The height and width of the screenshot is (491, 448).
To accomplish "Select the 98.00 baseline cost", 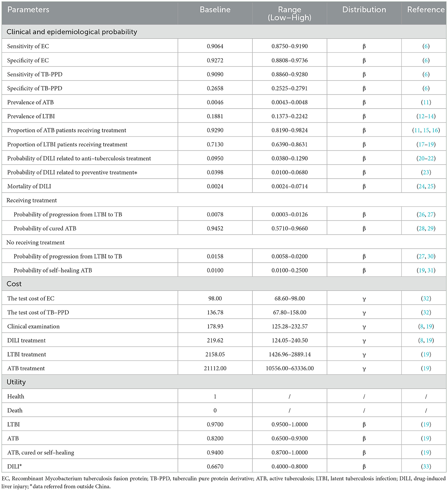I will pos(215,298).
